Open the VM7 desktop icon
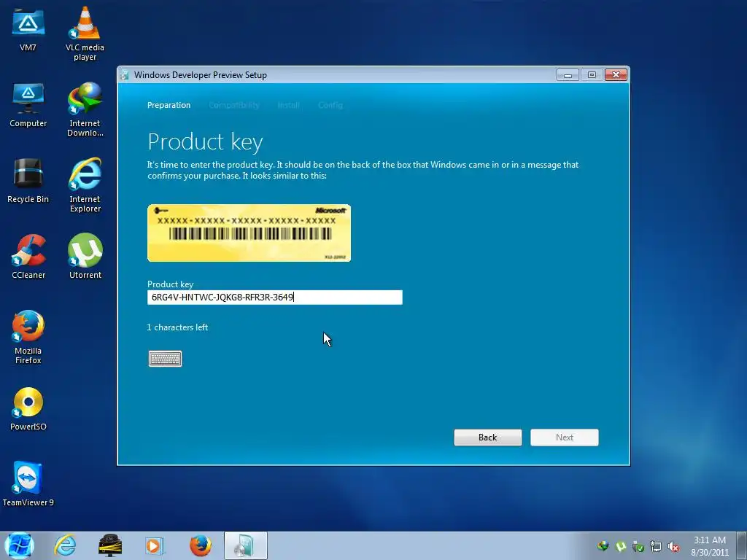Image resolution: width=747 pixels, height=560 pixels. [x=28, y=29]
